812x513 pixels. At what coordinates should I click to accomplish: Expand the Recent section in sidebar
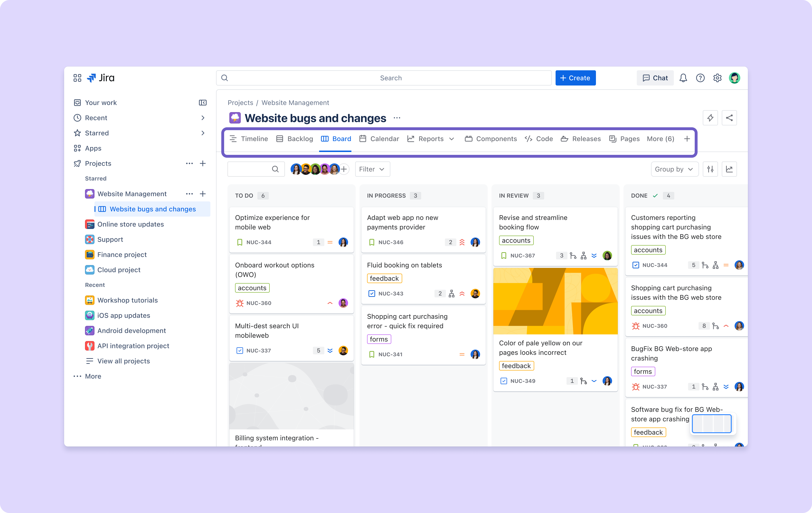[203, 118]
